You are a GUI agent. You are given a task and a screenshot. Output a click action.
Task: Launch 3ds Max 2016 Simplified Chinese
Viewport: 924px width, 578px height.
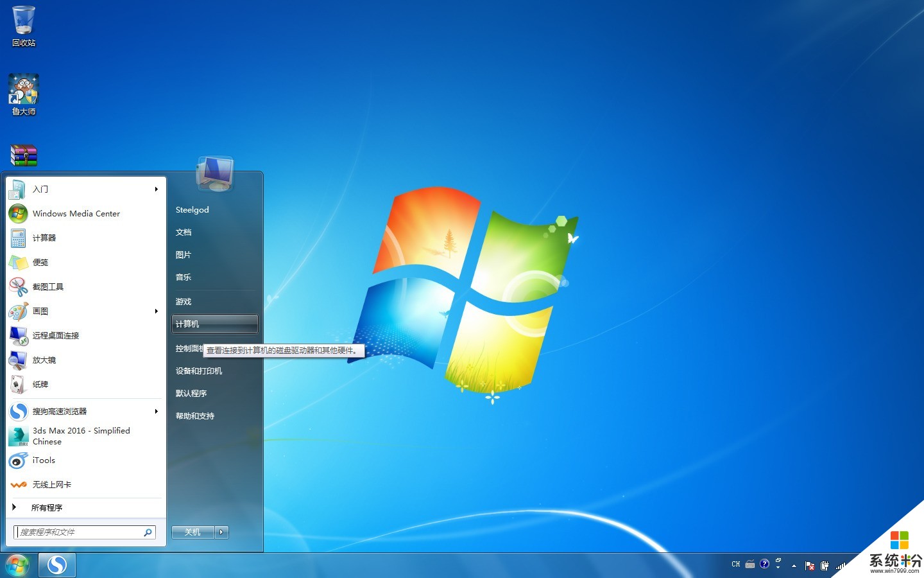click(86, 436)
